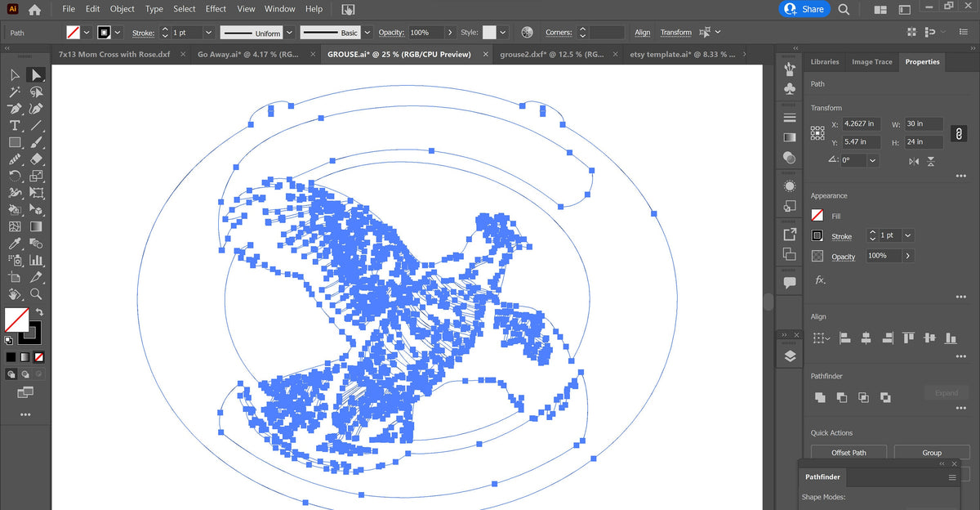Select the Column Graph tool
Viewport: 980px width, 510px height.
(x=36, y=260)
